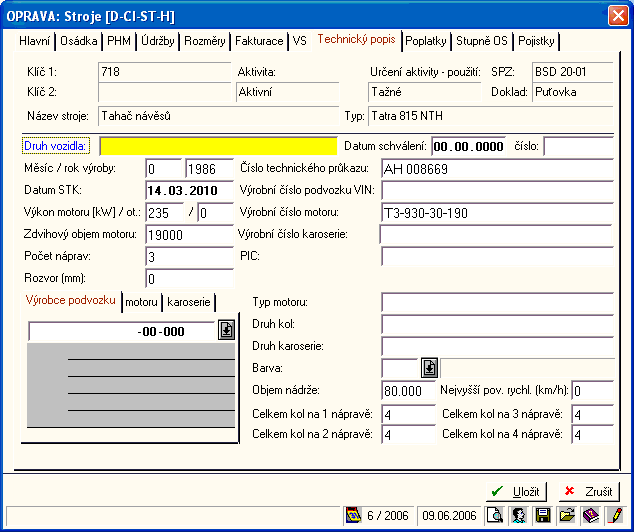Viewport: 634px width, 532px height.
Task: Close the OPRAVA: Stroje window
Action: tap(618, 16)
